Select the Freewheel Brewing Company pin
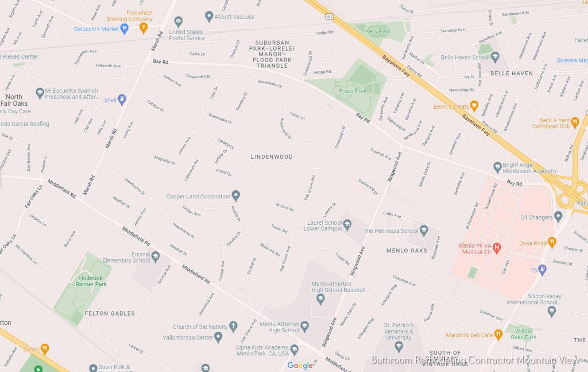 [x=143, y=28]
